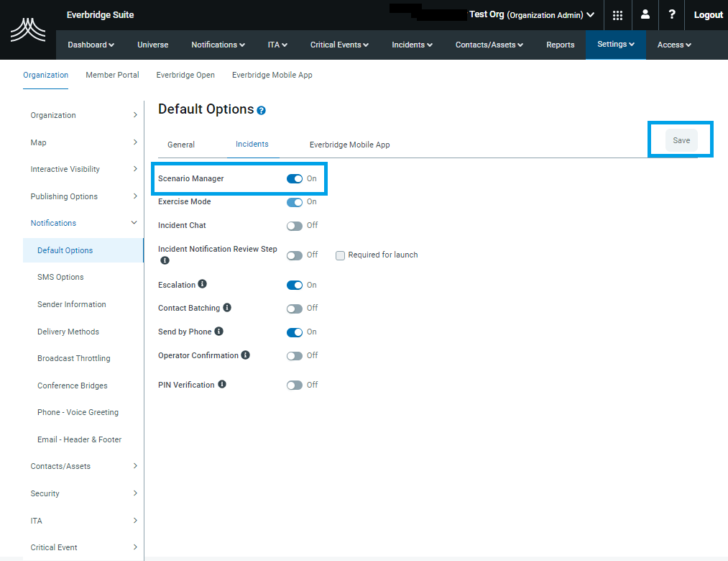The width and height of the screenshot is (728, 561).
Task: Click the Logout button
Action: (x=708, y=14)
